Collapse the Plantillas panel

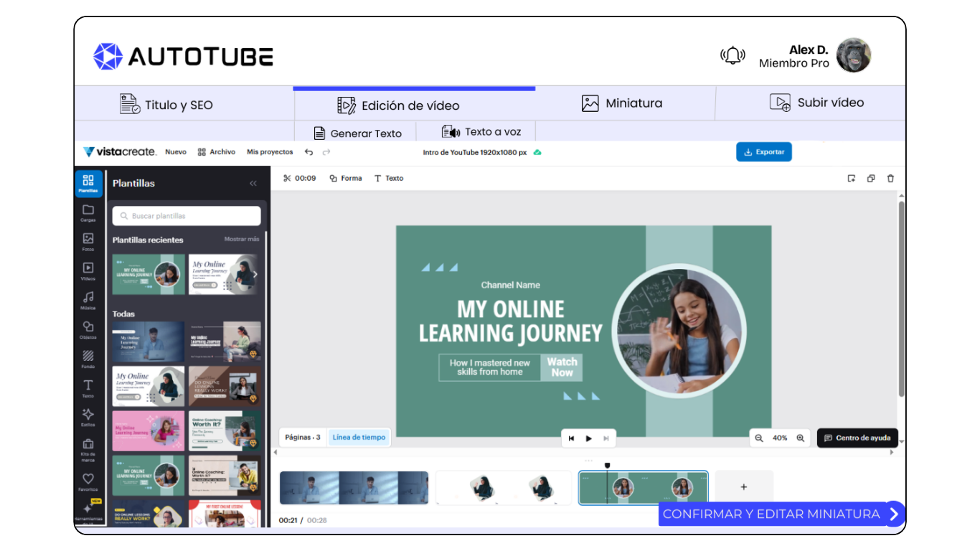click(x=253, y=184)
